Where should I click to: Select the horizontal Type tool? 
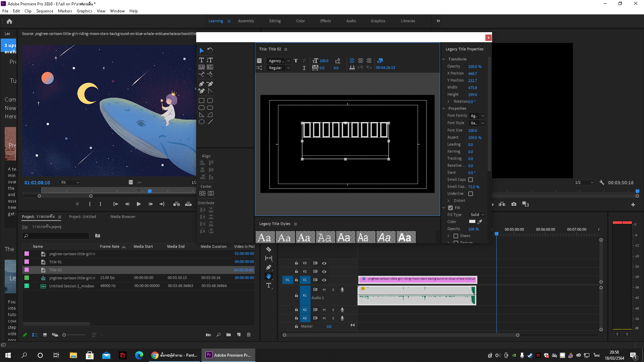pyautogui.click(x=202, y=60)
